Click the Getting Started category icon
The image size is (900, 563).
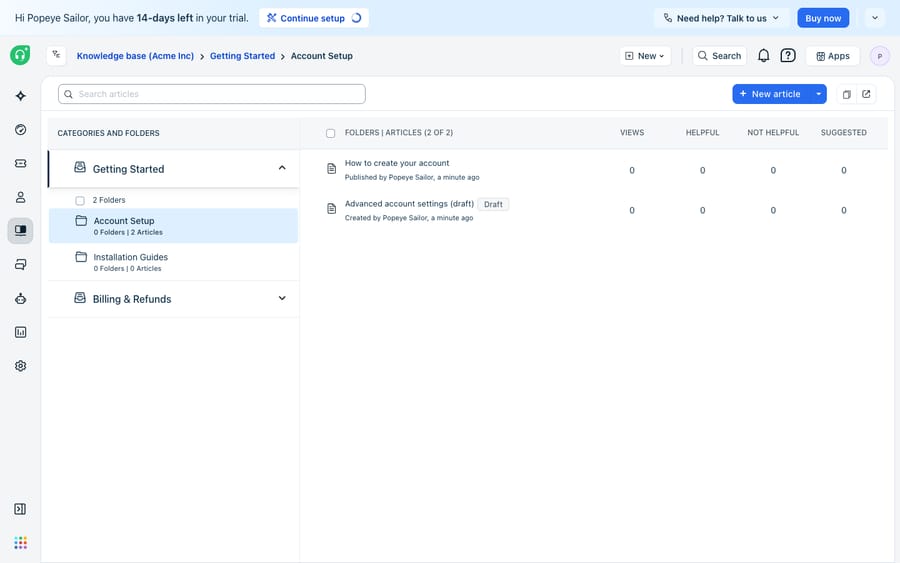point(80,167)
